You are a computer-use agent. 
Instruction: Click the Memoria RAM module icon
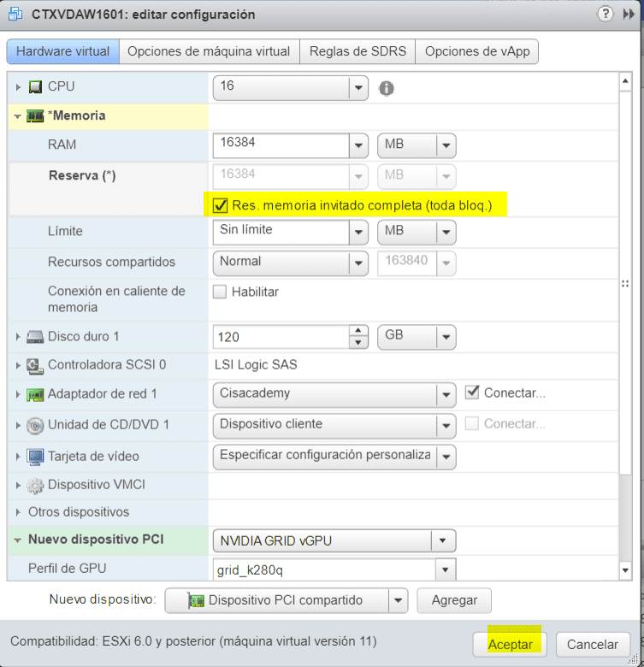(x=35, y=115)
